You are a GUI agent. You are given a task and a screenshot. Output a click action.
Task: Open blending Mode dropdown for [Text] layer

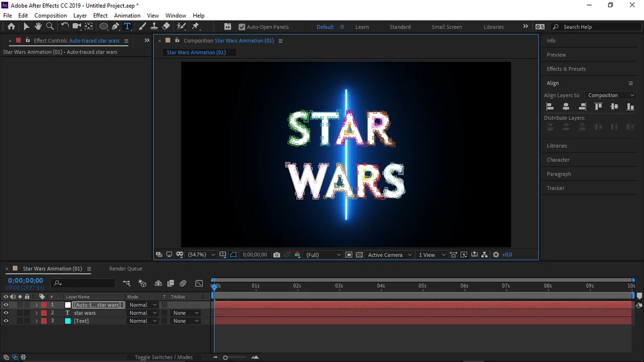coord(143,321)
